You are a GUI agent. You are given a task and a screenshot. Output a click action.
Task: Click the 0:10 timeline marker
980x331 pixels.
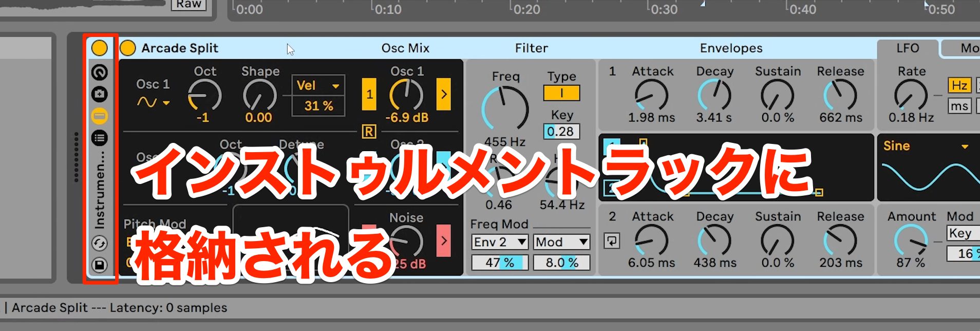click(388, 9)
